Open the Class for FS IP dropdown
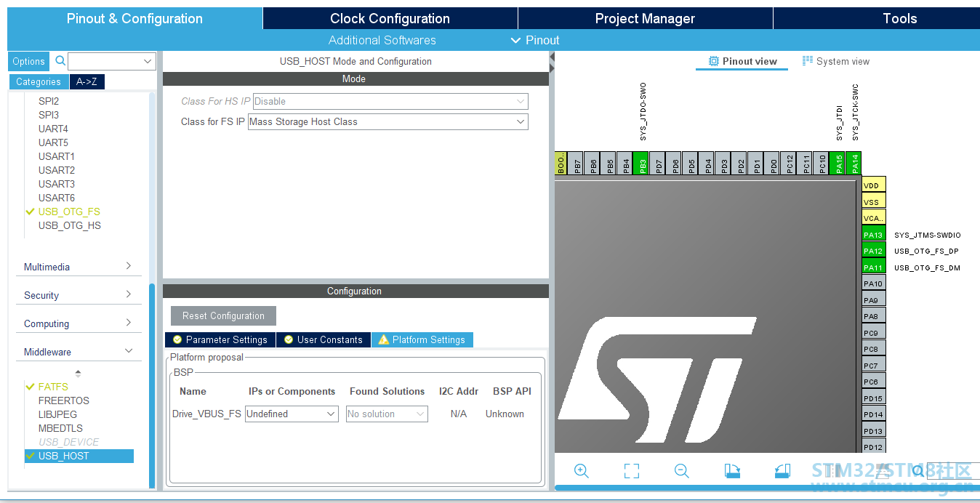Image resolution: width=980 pixels, height=503 pixels. tap(388, 121)
